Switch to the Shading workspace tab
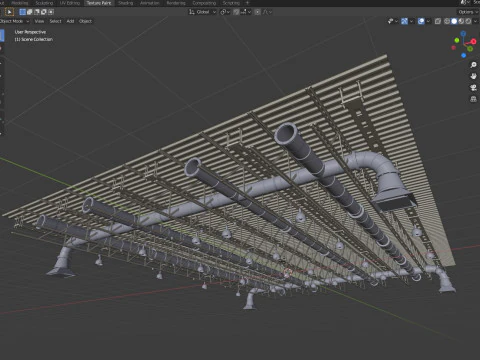This screenshot has width=480, height=360. pyautogui.click(x=126, y=3)
